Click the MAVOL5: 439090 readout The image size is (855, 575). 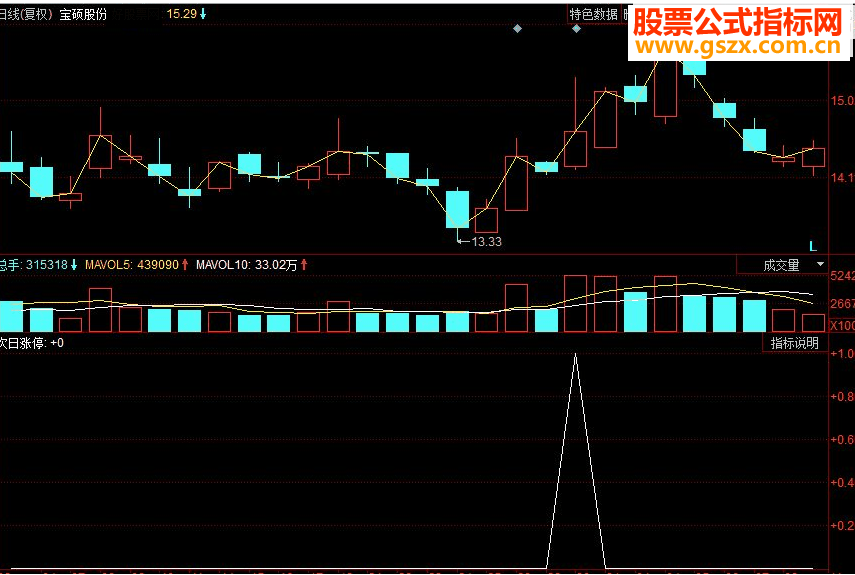click(x=136, y=265)
